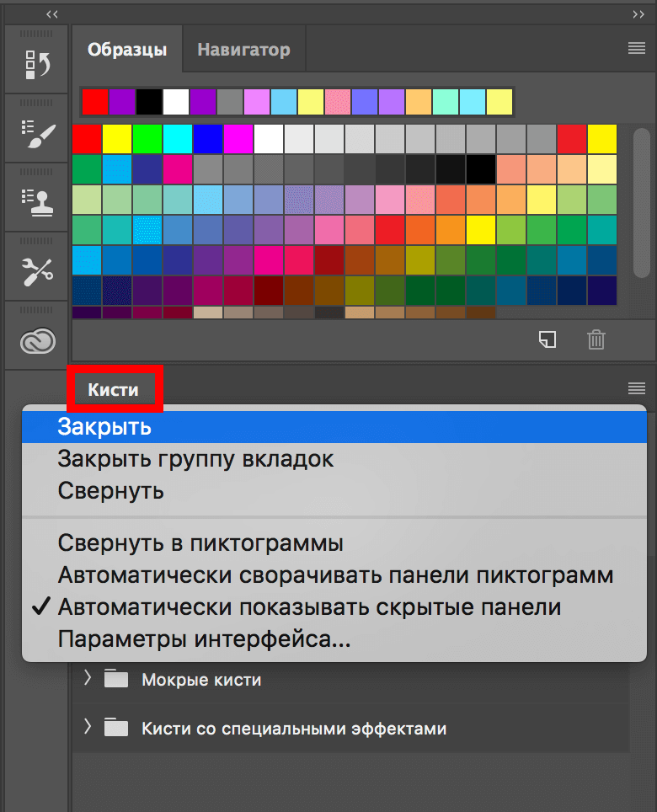The image size is (657, 812).
Task: Pick the peach orange recent swatch
Action: point(419,101)
